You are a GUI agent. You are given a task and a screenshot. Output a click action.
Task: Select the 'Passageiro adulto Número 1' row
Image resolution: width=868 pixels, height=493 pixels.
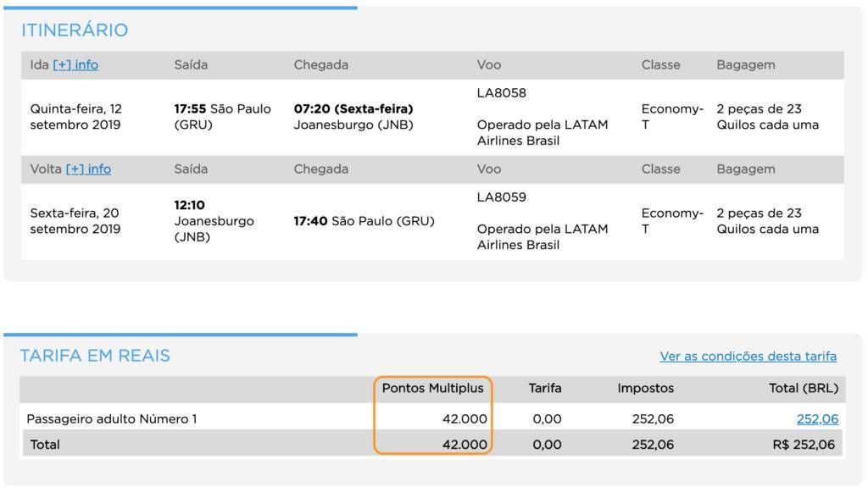(x=431, y=418)
